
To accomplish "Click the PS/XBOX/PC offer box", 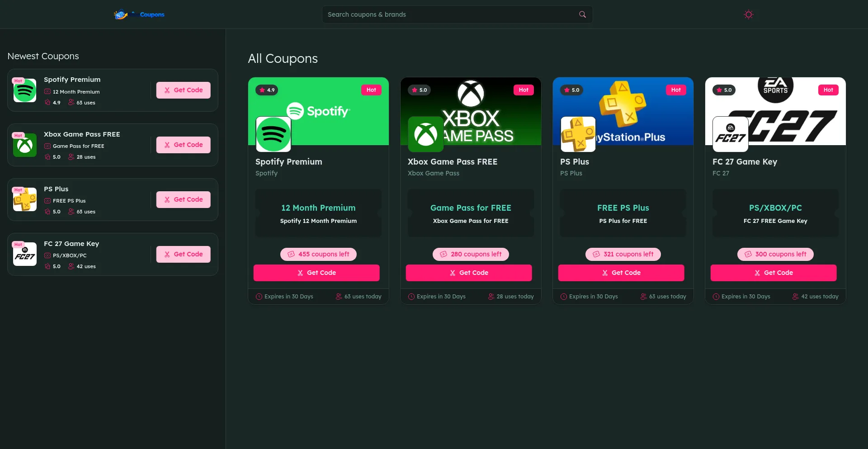I will pyautogui.click(x=775, y=213).
